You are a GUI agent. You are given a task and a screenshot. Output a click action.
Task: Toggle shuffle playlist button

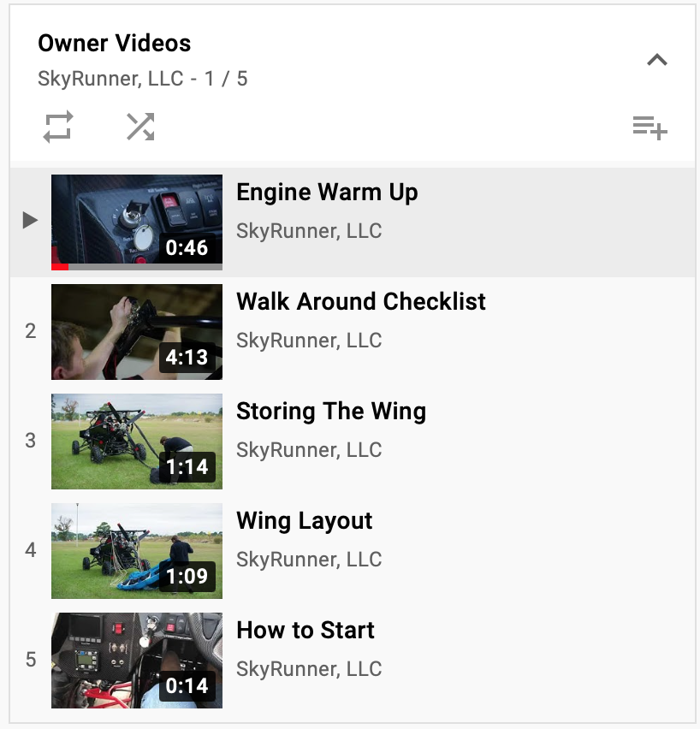click(140, 127)
